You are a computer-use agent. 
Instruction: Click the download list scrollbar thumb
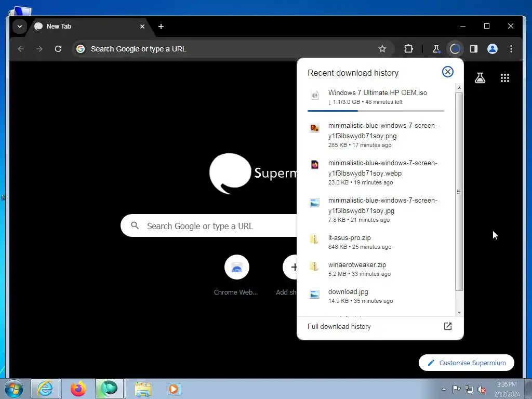click(459, 191)
